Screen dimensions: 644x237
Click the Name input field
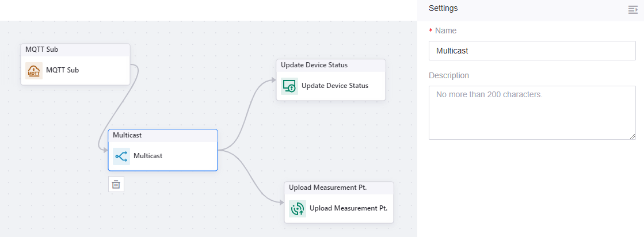tap(532, 51)
